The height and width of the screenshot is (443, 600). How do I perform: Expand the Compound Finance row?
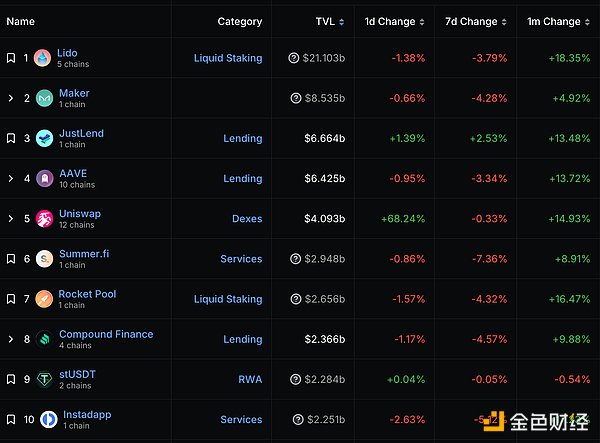coord(10,339)
